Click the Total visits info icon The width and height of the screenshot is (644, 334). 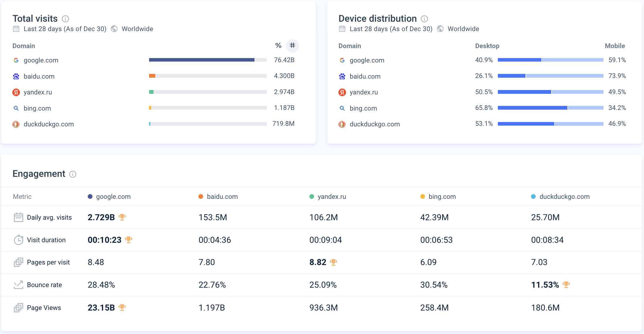tap(65, 19)
